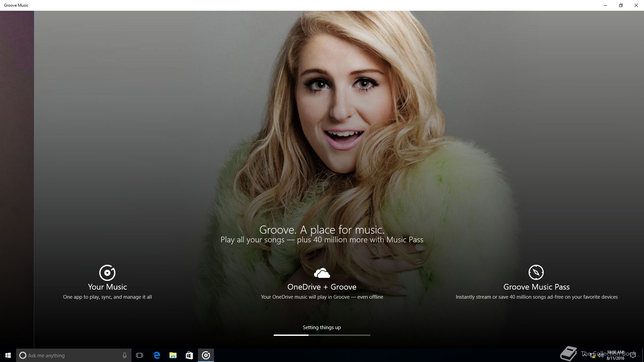Click 'Your OneDrive music will play' description

coord(322,297)
